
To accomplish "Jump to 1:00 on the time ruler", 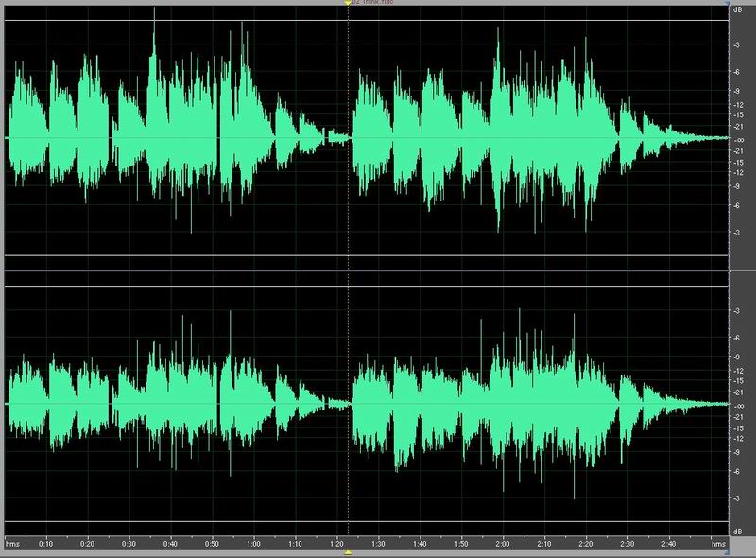I will 253,544.
